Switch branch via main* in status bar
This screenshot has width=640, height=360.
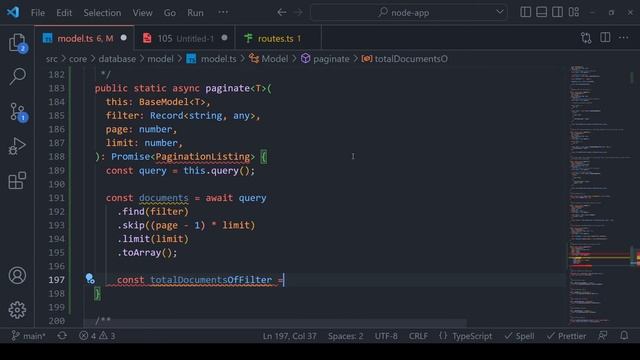pos(29,336)
